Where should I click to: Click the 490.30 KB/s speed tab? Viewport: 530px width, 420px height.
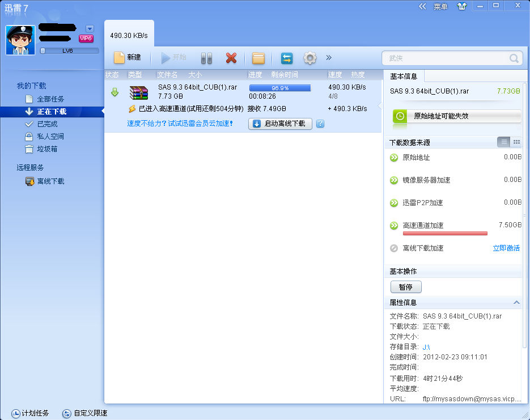click(129, 35)
